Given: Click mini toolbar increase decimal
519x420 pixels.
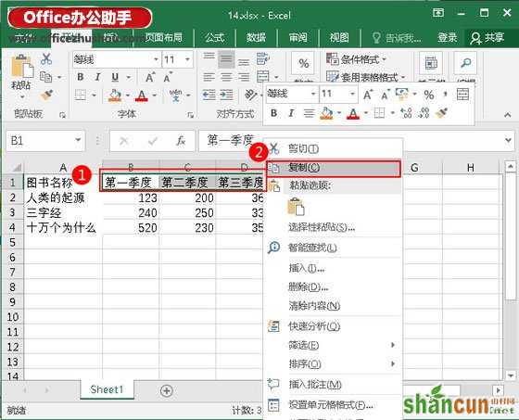Looking at the screenshot, I should point(406,113).
